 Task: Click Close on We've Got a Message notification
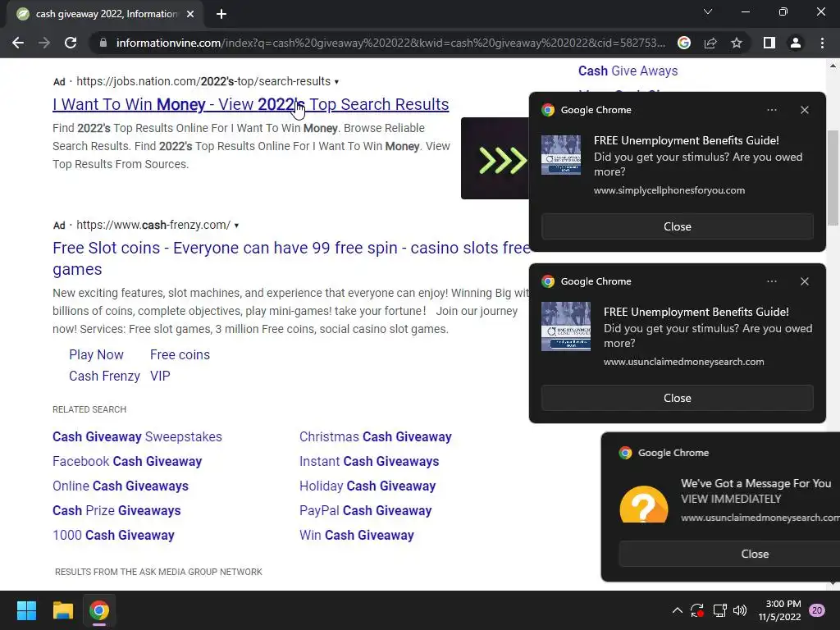click(755, 554)
